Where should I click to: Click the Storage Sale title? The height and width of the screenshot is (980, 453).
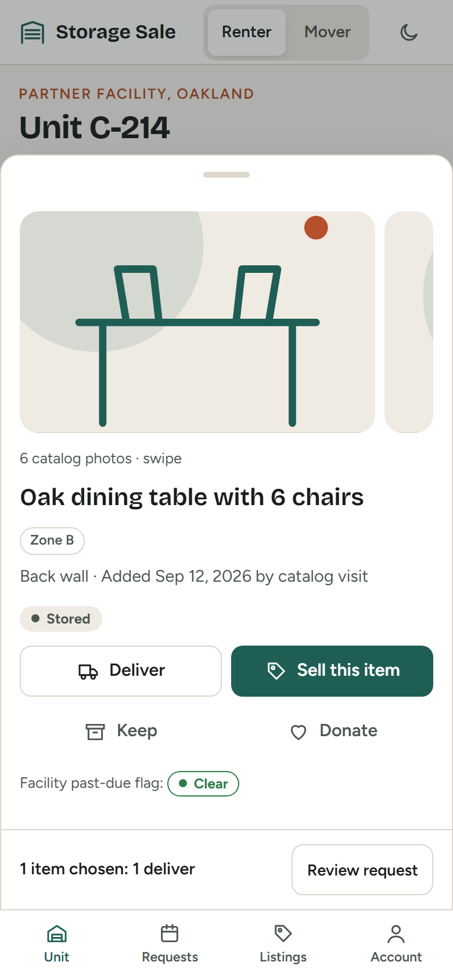[116, 32]
